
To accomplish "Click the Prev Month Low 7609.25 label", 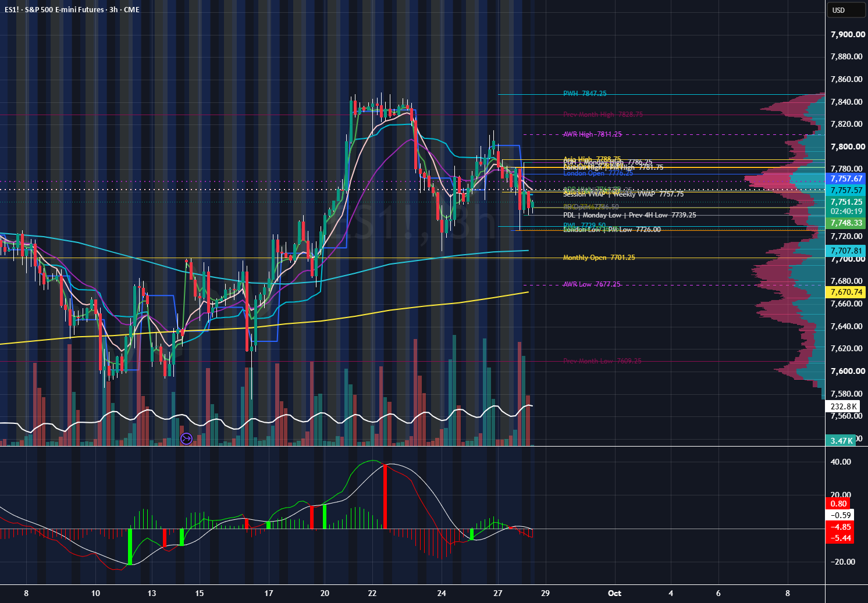I will (x=602, y=361).
